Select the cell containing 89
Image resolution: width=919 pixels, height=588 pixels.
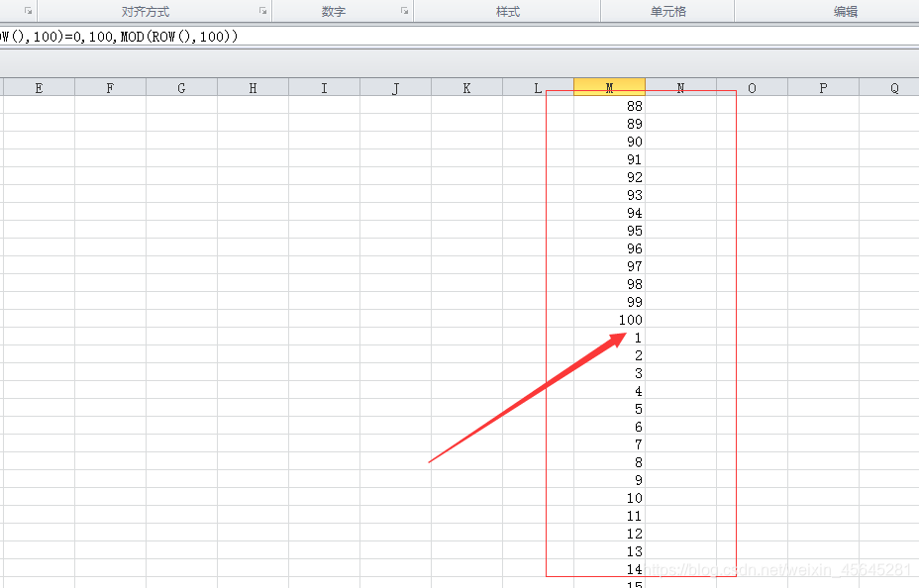tap(610, 123)
